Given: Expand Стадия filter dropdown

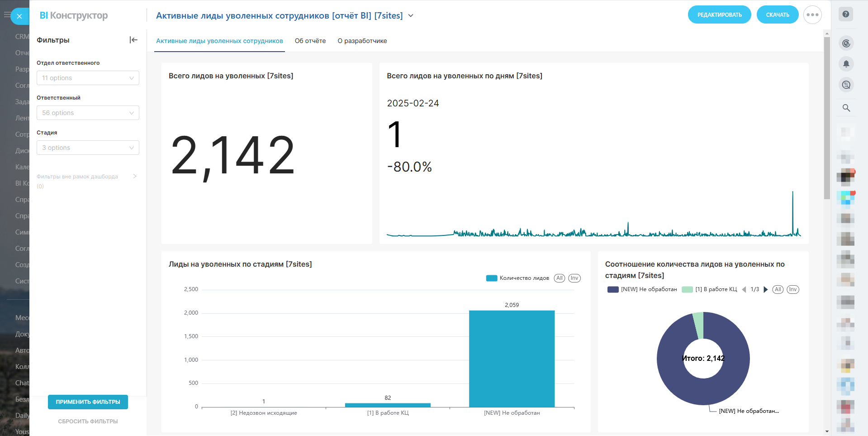Looking at the screenshot, I should (x=88, y=148).
